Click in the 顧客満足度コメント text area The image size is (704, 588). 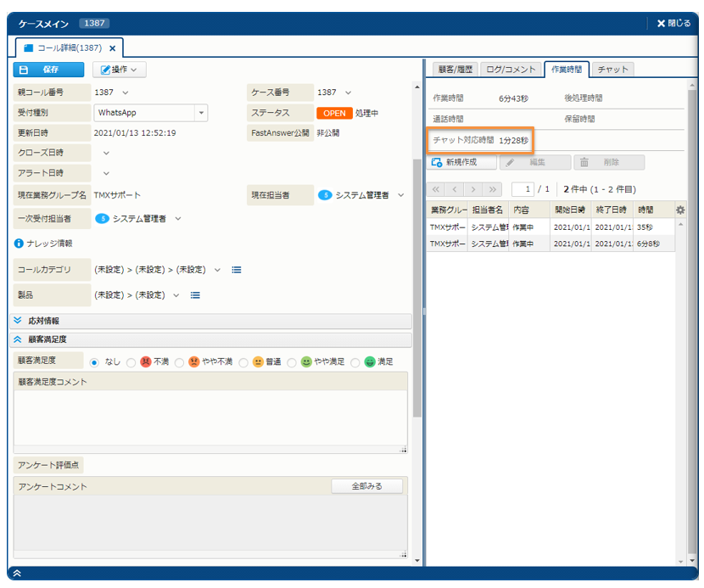(210, 417)
